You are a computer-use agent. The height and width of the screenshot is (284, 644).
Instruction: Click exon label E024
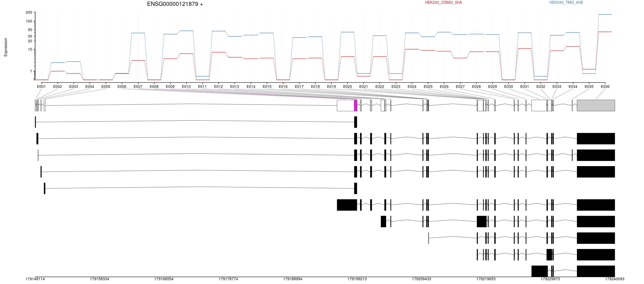pos(412,87)
